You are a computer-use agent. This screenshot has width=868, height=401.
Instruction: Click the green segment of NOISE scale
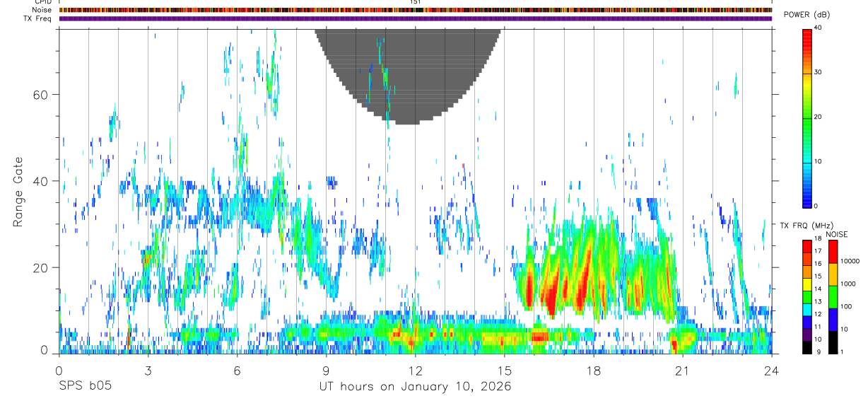point(833,297)
